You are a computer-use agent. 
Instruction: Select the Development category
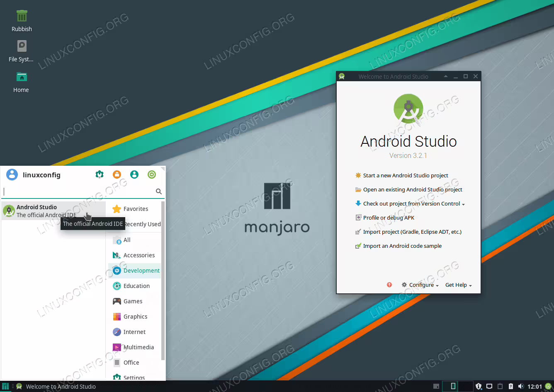pos(134,271)
